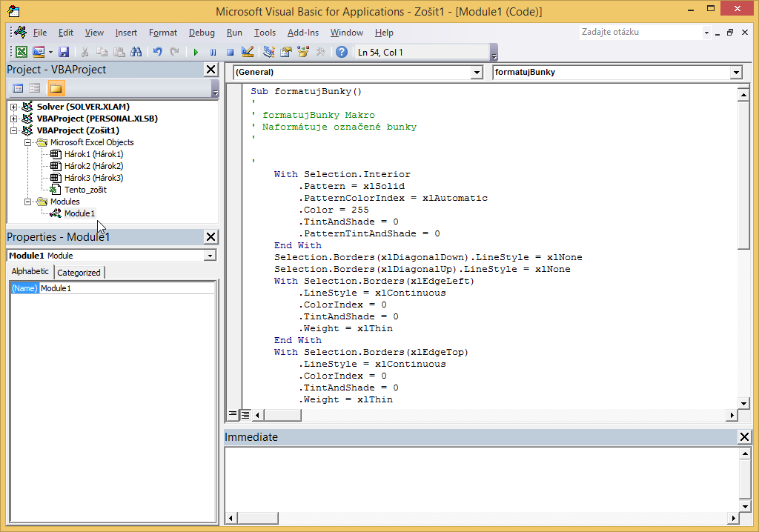Save the workbook with the floppy icon

[x=64, y=52]
